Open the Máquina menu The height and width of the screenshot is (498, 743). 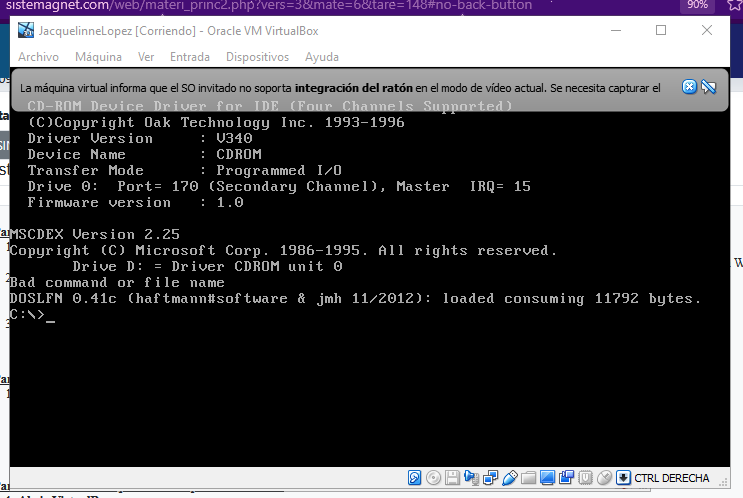(98, 57)
